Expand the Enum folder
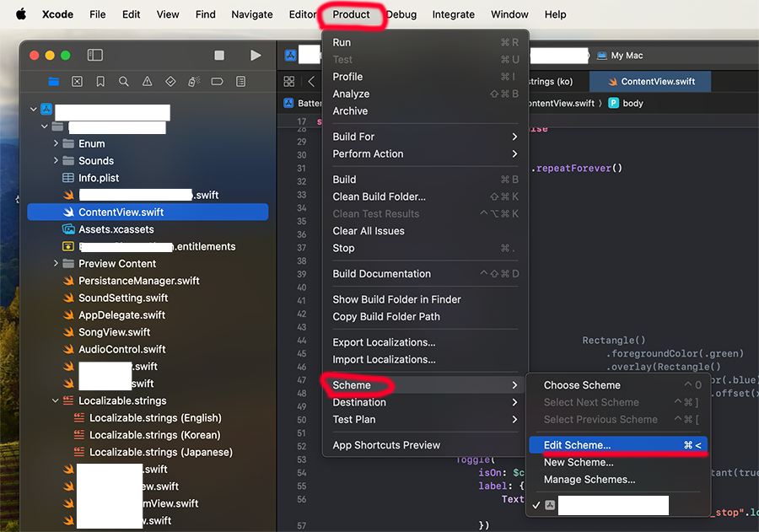 point(57,143)
